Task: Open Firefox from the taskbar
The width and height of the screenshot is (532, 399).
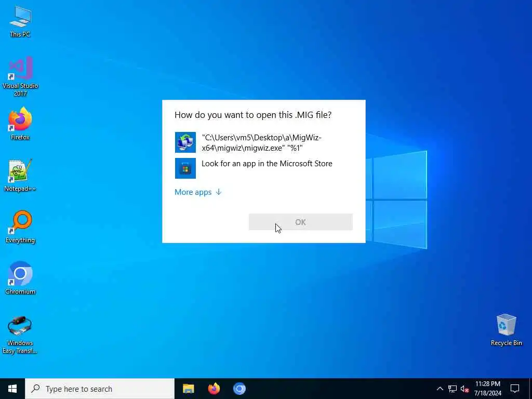Action: point(214,389)
